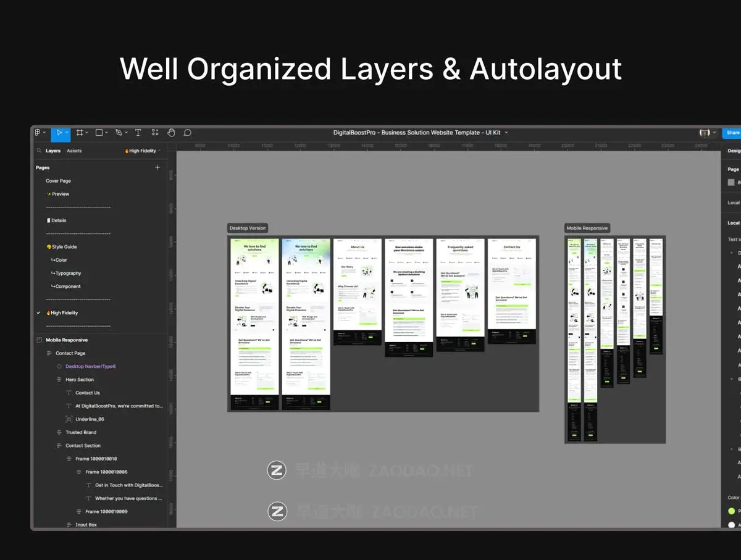
Task: Select the Hand tool
Action: (x=171, y=132)
